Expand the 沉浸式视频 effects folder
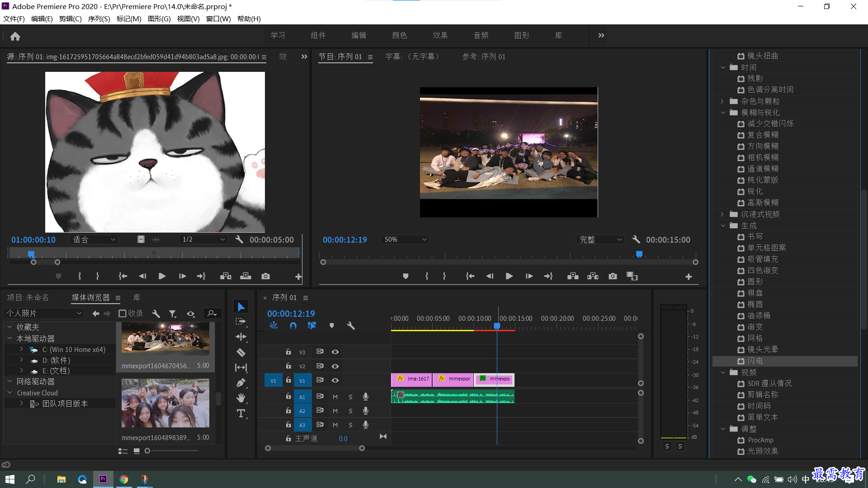 (722, 214)
